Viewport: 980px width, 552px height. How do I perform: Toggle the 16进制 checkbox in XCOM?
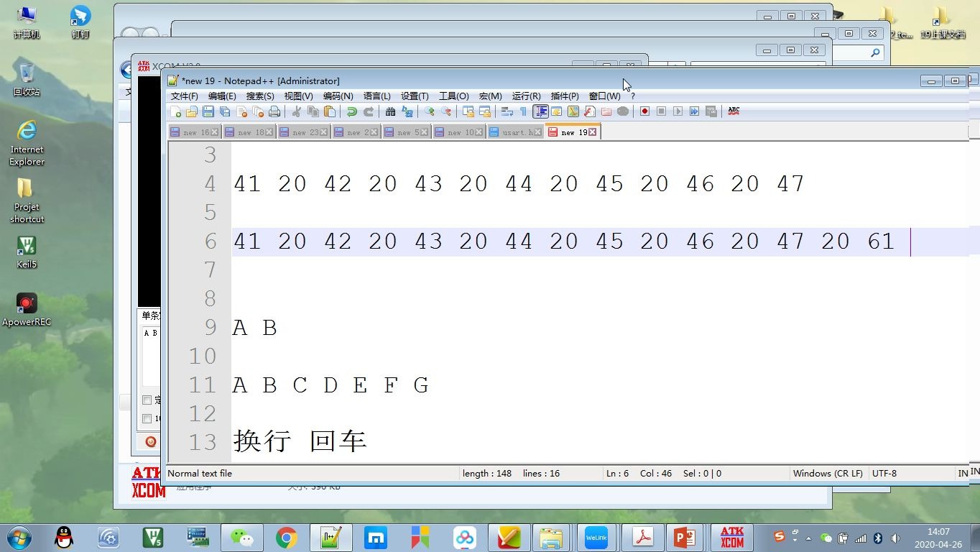click(x=147, y=418)
